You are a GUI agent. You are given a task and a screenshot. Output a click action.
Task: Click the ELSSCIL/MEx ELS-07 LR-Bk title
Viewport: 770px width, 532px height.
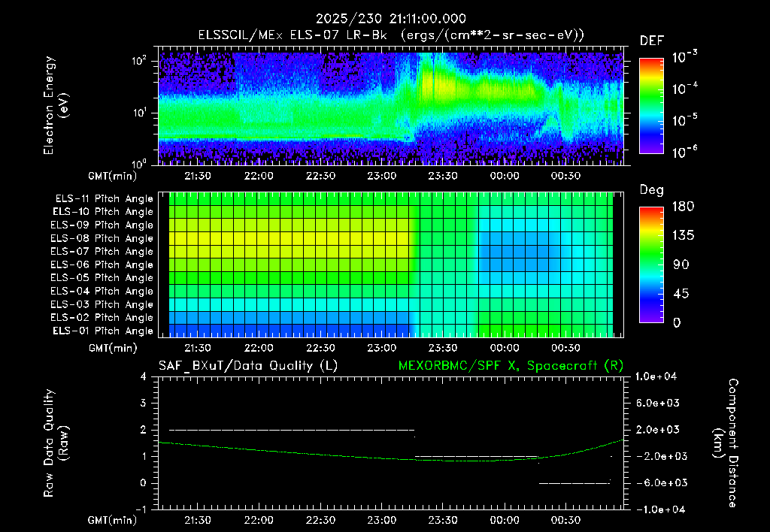point(293,35)
